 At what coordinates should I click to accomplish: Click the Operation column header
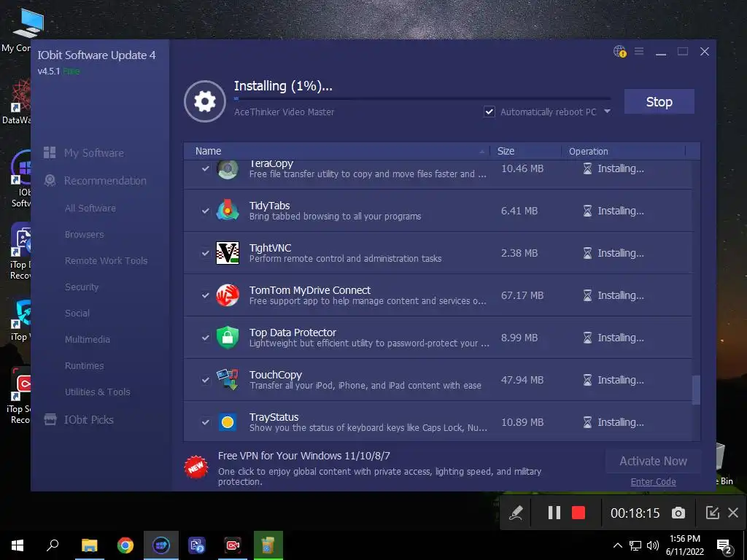[x=623, y=151]
